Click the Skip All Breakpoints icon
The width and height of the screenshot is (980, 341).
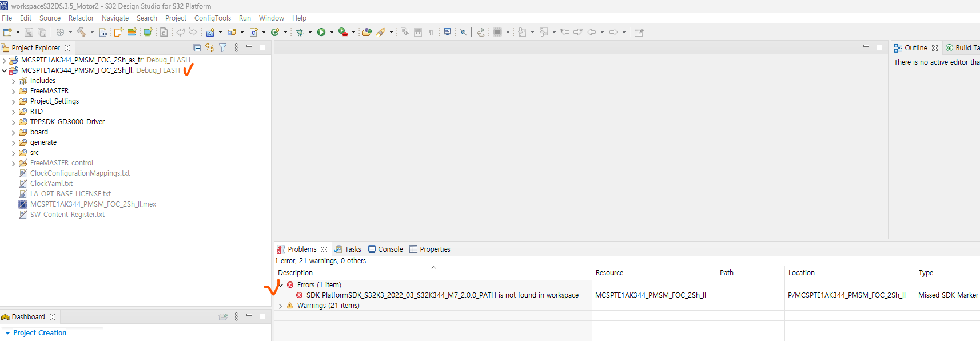click(x=463, y=32)
